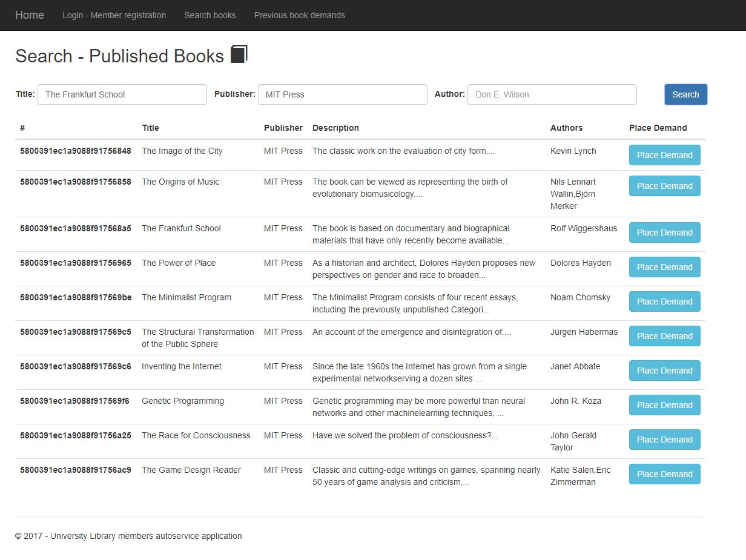Viewport: 746px width, 560px height.
Task: Click MIT Press in the Inventing the Internet row
Action: tap(283, 366)
